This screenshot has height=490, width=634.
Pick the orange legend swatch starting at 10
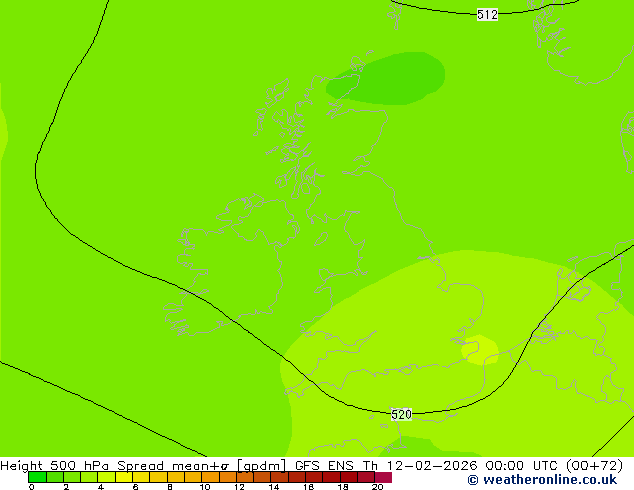[210, 477]
